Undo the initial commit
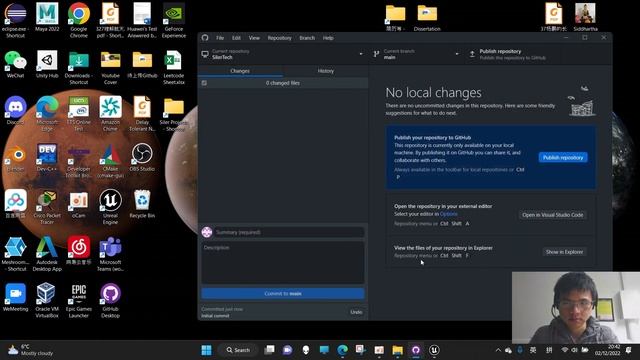This screenshot has width=640, height=360. point(356,312)
